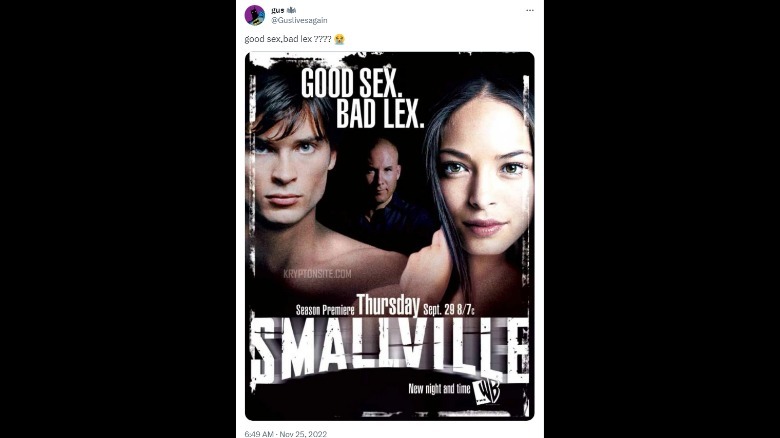Click gus's purple profile avatar

[x=255, y=15]
